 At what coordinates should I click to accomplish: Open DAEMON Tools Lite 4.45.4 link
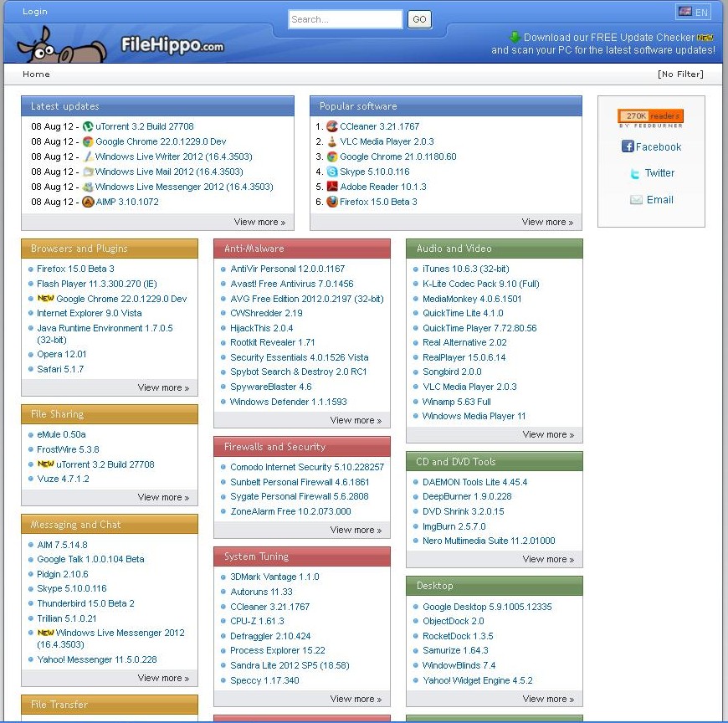(473, 482)
